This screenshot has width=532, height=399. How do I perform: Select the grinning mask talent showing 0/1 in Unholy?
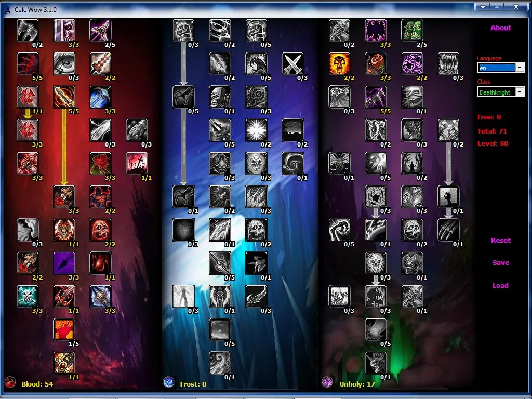tap(412, 97)
